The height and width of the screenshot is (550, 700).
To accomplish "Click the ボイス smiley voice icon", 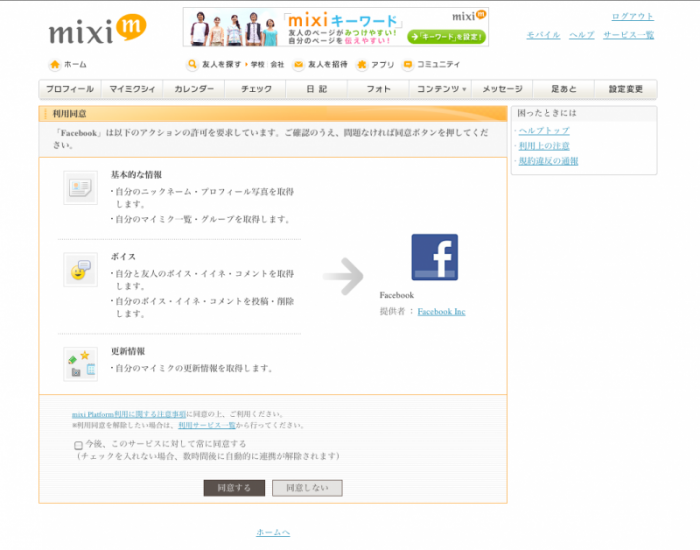I will pos(80,270).
